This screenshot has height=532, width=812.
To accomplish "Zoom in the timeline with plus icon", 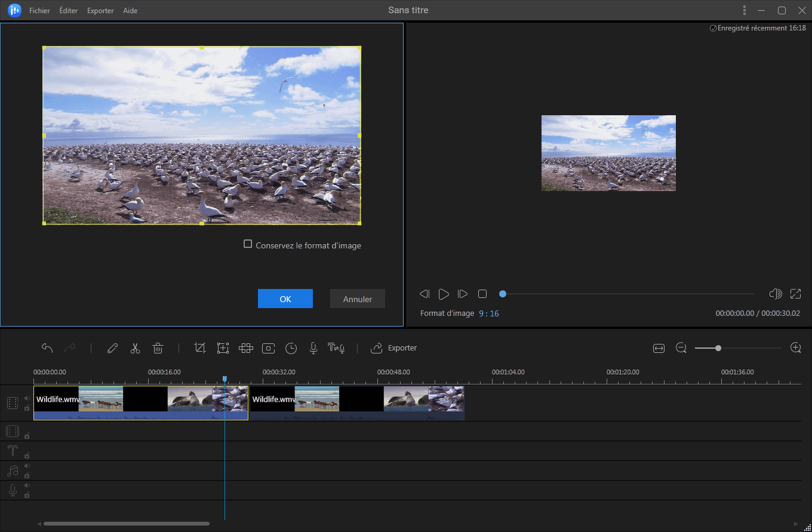I will [x=795, y=348].
